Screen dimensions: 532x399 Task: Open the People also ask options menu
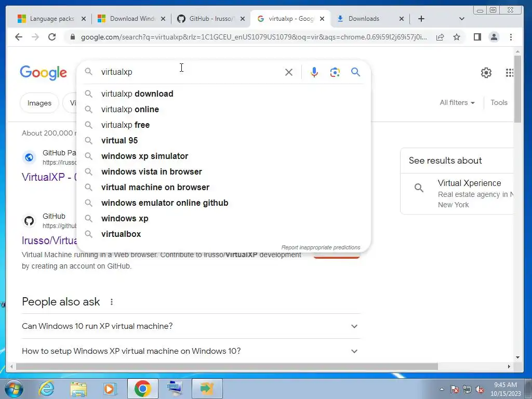pyautogui.click(x=112, y=302)
